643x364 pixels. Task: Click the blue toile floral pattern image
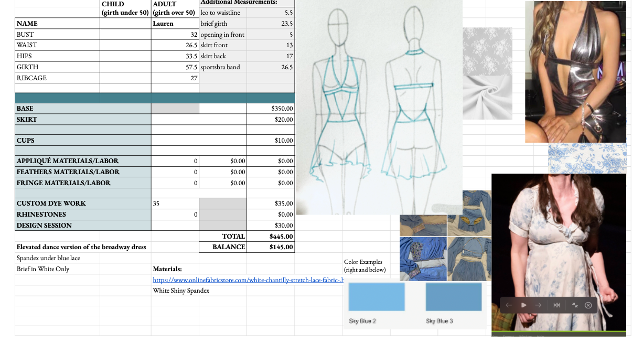pos(587,158)
